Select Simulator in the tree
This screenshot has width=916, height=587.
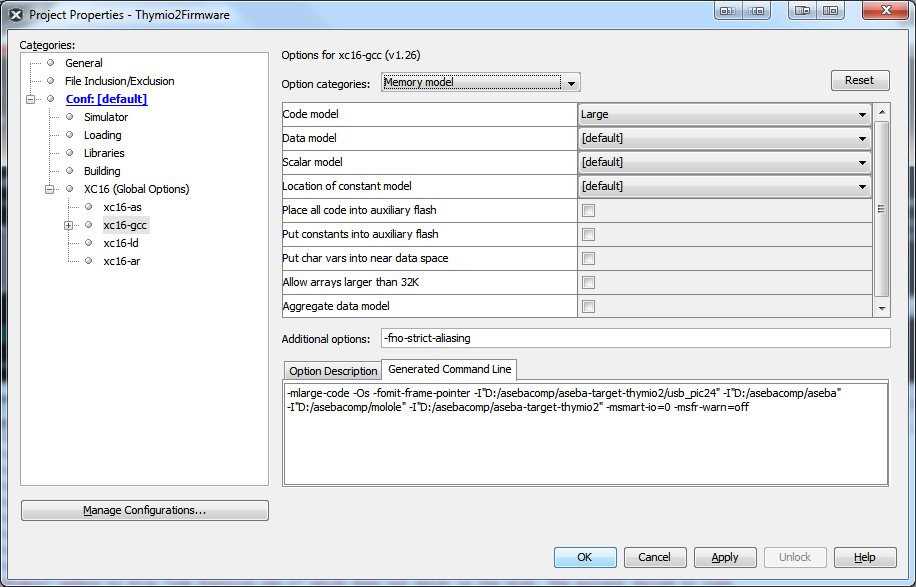coord(106,117)
